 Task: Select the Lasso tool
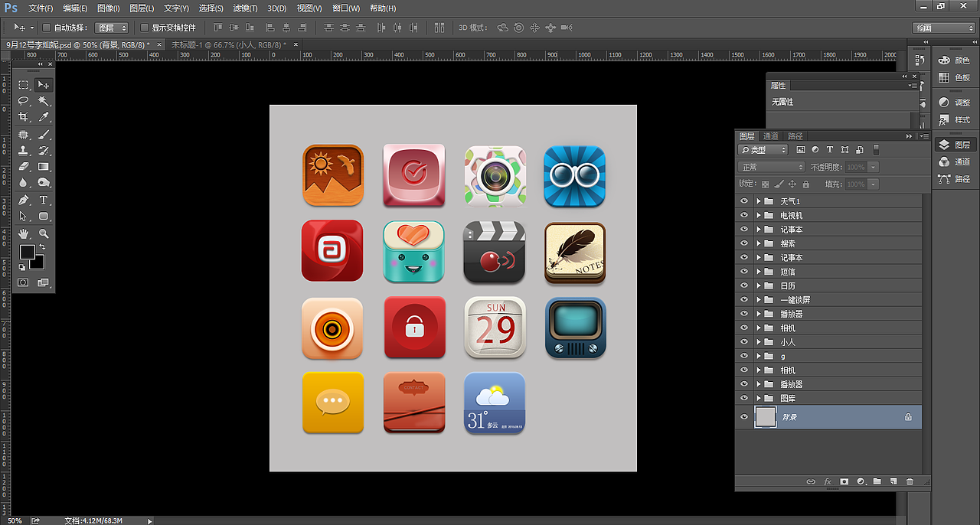point(24,100)
